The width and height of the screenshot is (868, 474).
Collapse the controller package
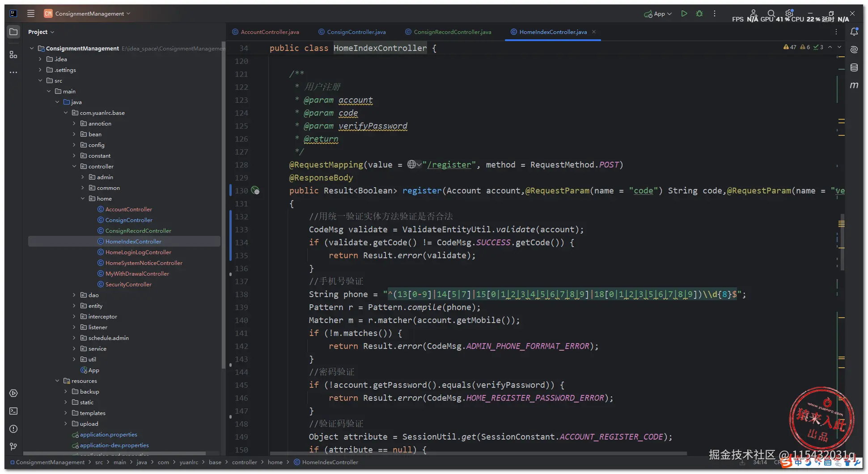click(74, 166)
